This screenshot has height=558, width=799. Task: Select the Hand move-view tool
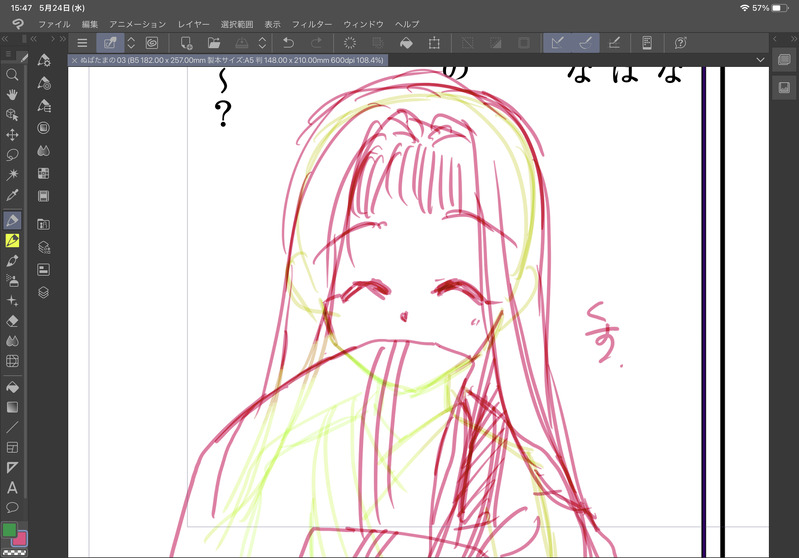(12, 95)
